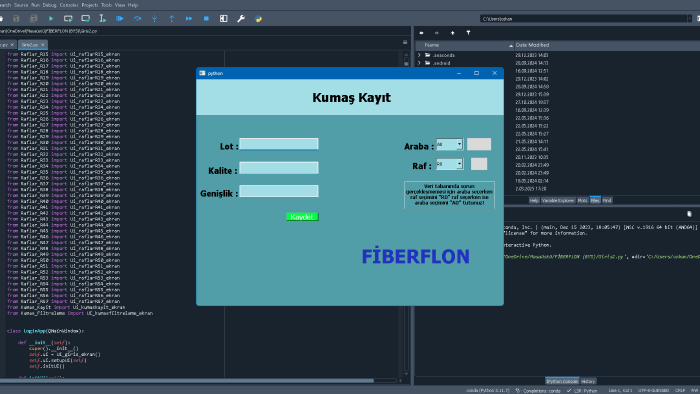Open Preferences via the wrench icon
This screenshot has height=394, width=700.
[241, 19]
